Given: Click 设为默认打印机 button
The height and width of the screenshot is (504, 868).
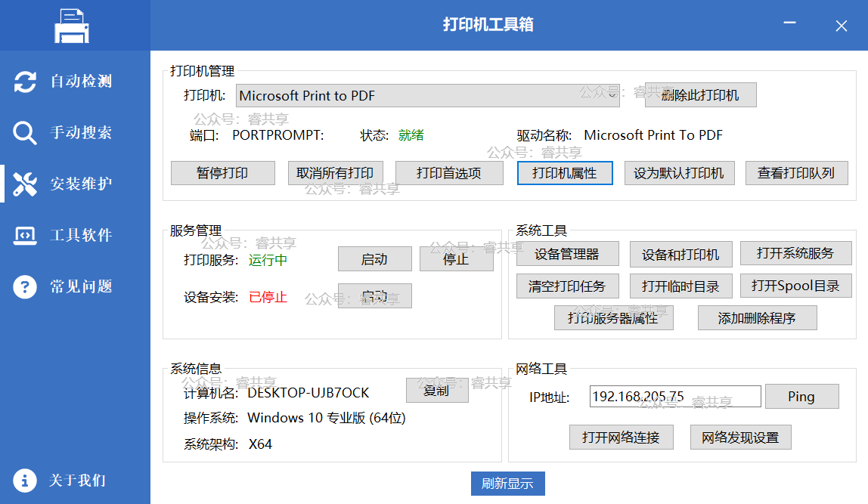Looking at the screenshot, I should click(x=679, y=173).
